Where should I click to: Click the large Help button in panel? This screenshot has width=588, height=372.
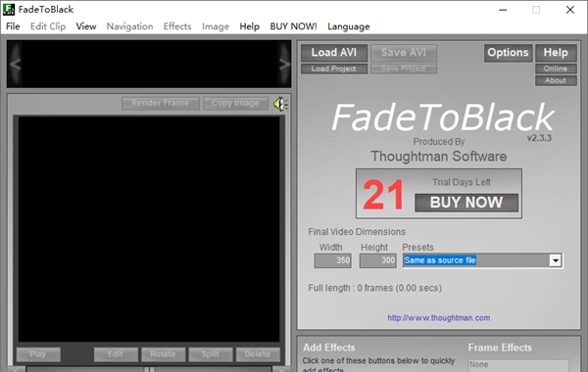coord(556,53)
